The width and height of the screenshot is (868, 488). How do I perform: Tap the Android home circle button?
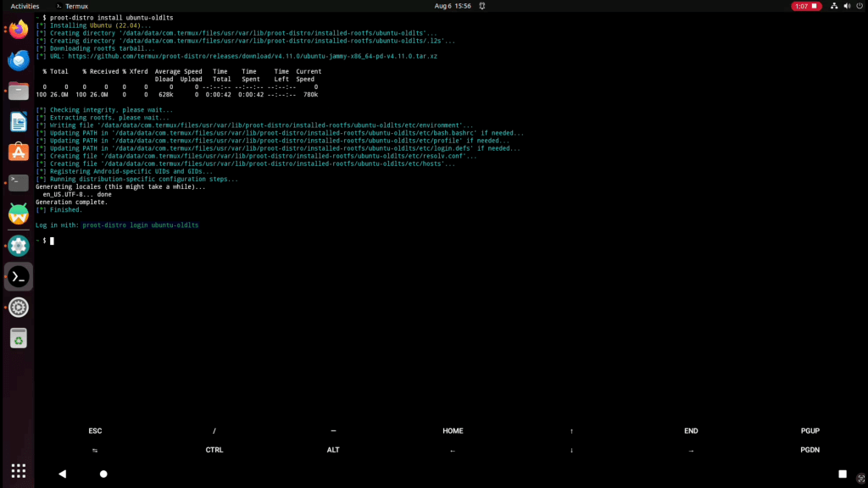103,474
